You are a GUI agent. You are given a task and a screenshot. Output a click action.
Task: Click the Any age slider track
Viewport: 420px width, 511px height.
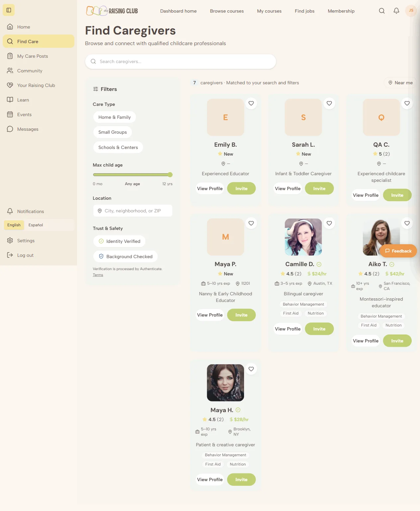coord(133,175)
